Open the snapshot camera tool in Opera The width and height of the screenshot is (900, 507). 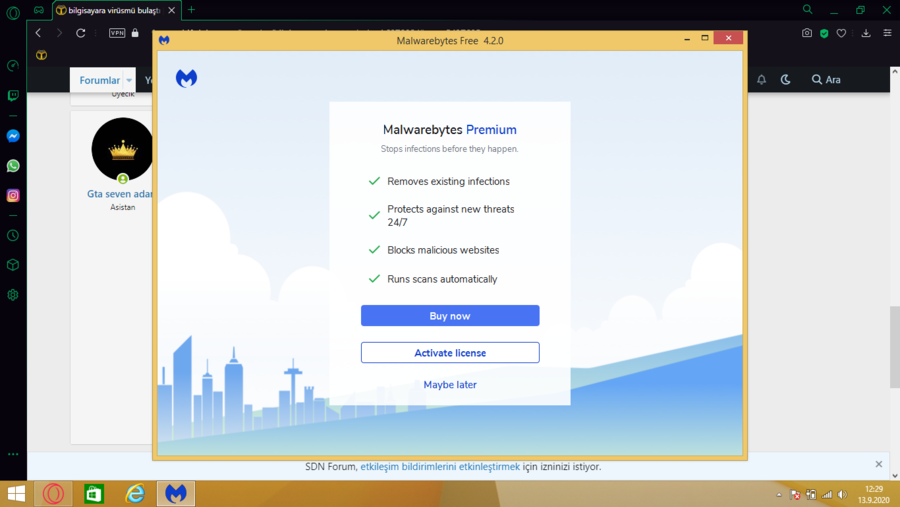(x=807, y=33)
